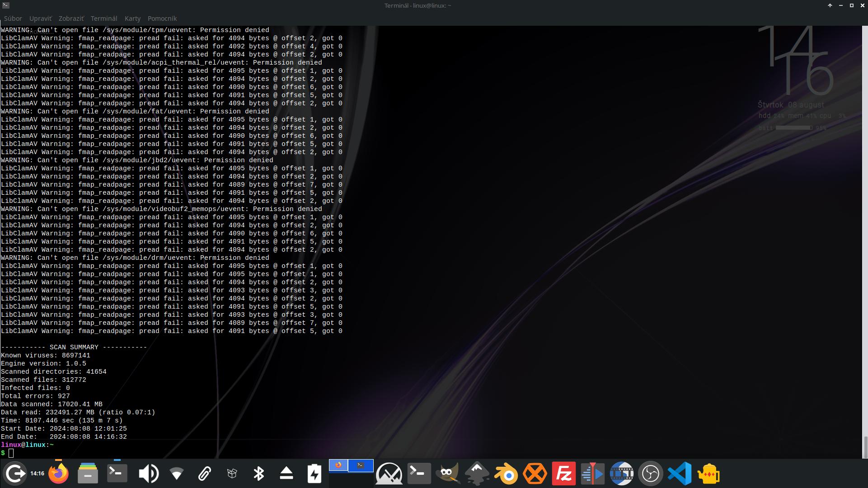
Task: Launch OBS Studio
Action: [x=650, y=474]
